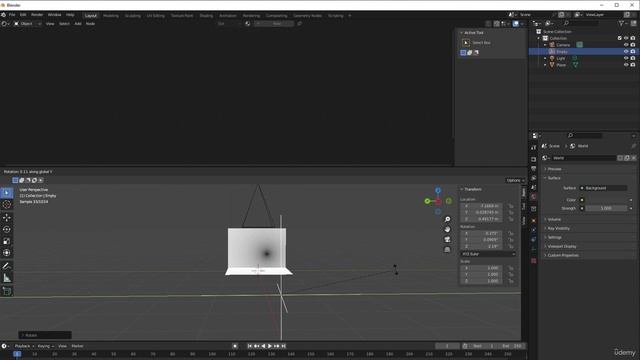Click the Select Box icon in Active Tool

[x=466, y=42]
